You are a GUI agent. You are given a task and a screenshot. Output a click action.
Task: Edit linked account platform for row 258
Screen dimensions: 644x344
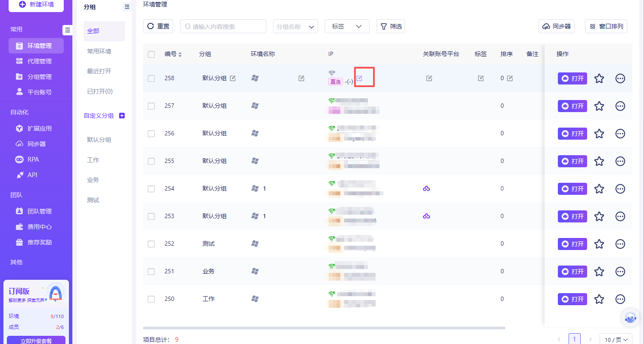point(429,78)
